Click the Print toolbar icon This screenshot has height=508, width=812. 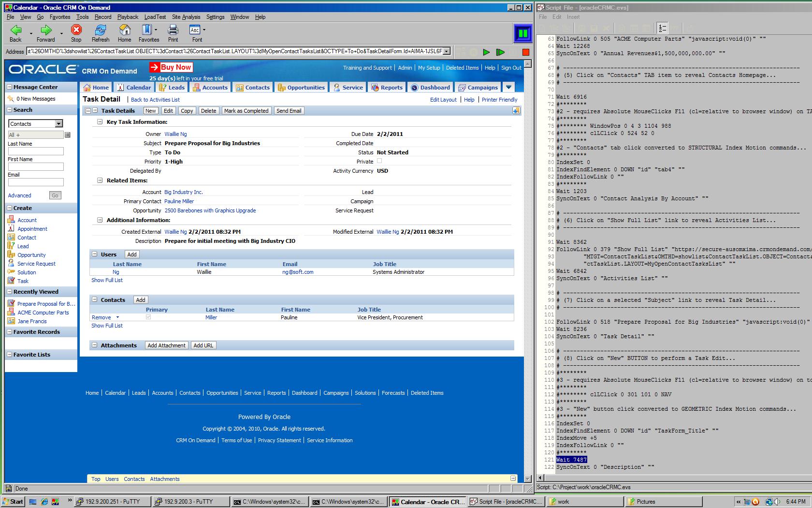click(173, 30)
